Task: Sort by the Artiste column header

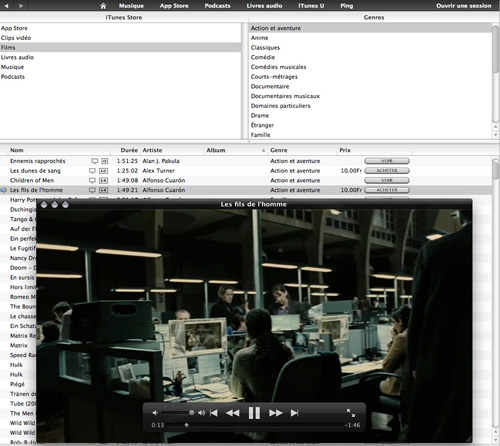Action: 172,150
